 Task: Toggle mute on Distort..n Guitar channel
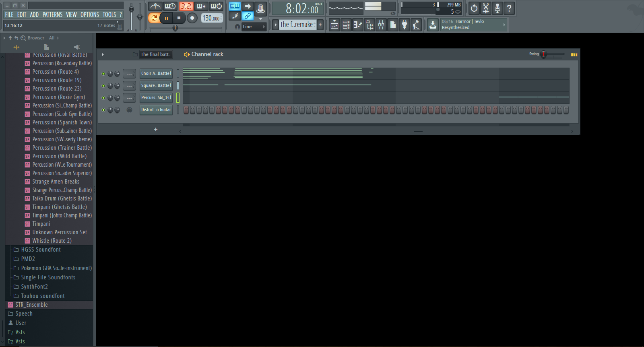click(103, 110)
